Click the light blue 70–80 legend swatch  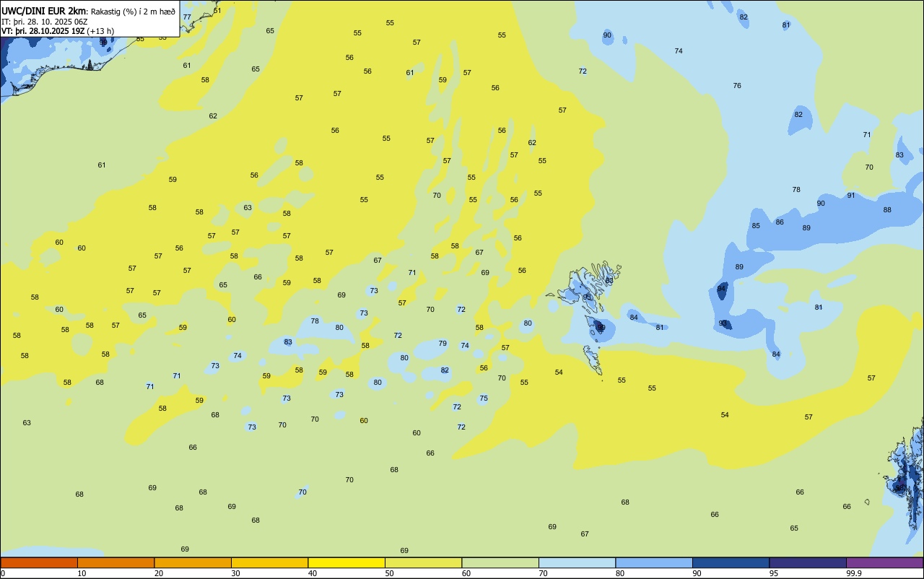coord(577,562)
